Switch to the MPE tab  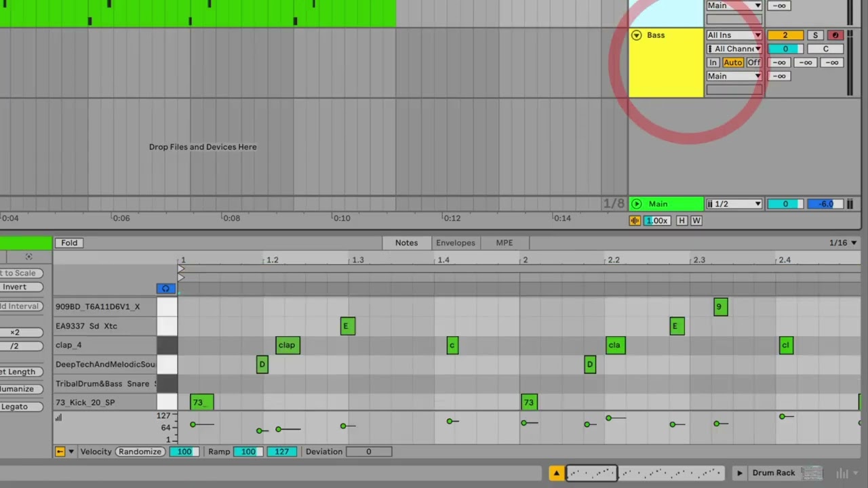tap(505, 243)
